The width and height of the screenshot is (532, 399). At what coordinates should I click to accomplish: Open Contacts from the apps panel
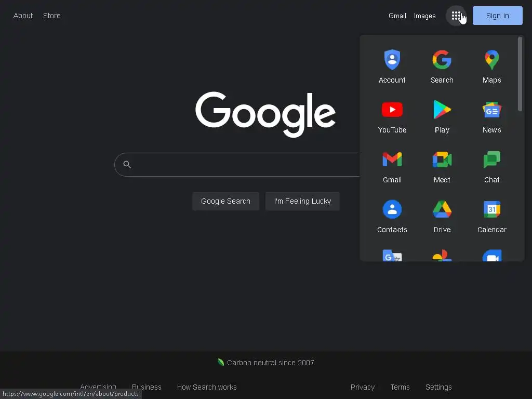392,216
